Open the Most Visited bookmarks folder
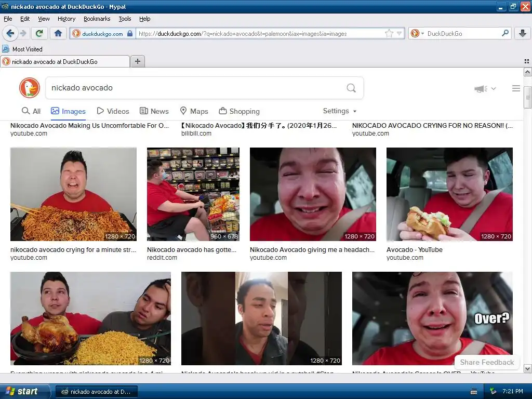 (22, 49)
